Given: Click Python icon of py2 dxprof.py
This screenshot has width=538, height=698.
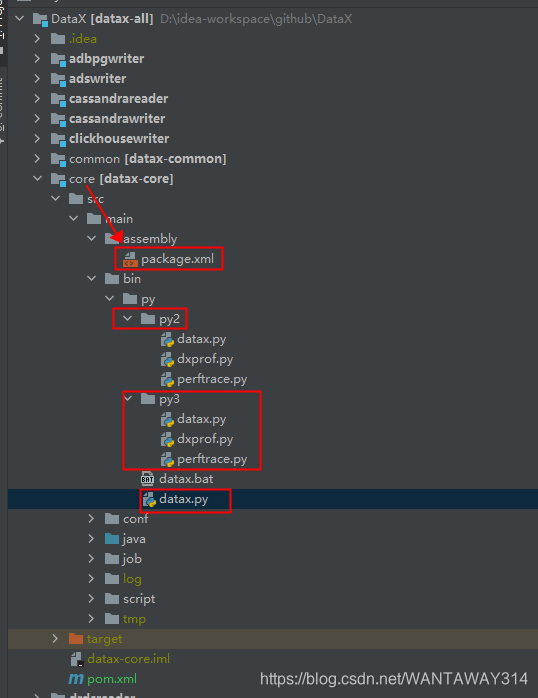Looking at the screenshot, I should pos(167,360).
